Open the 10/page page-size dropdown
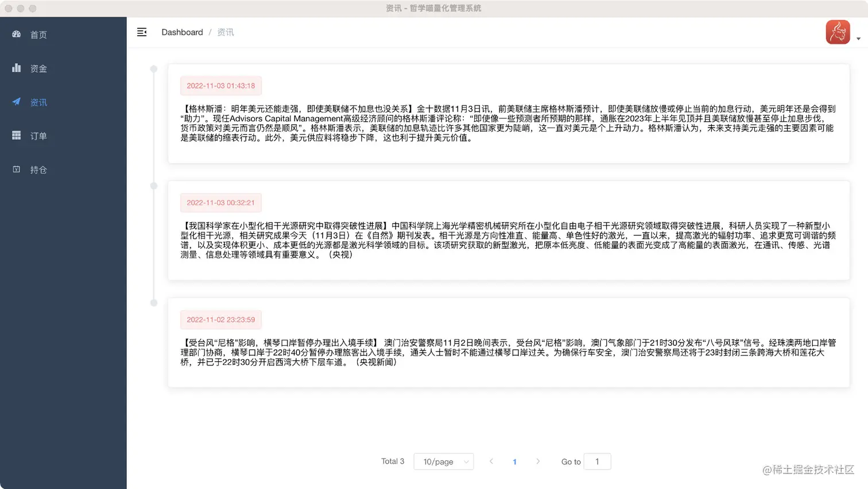 coord(444,461)
